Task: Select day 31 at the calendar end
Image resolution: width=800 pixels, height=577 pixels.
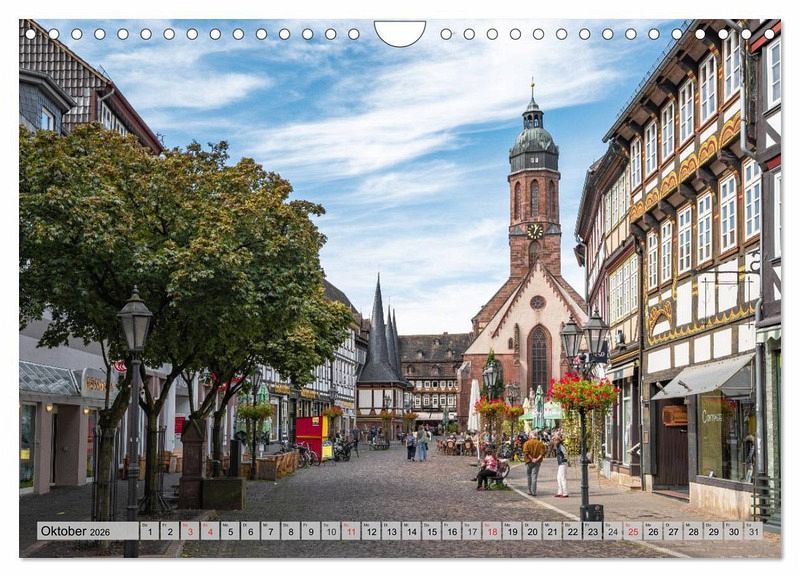Action: click(752, 531)
